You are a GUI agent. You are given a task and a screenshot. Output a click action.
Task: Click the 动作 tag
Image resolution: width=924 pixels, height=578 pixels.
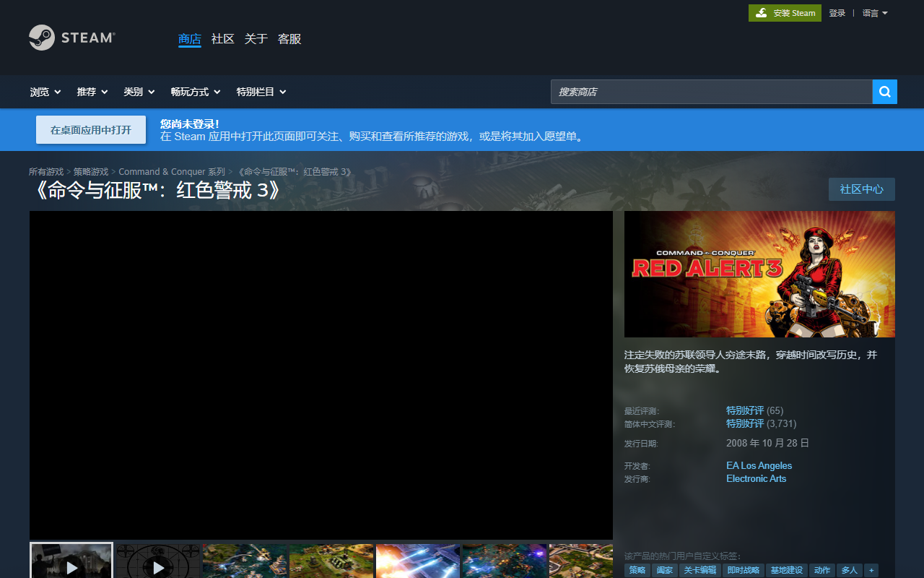point(822,570)
